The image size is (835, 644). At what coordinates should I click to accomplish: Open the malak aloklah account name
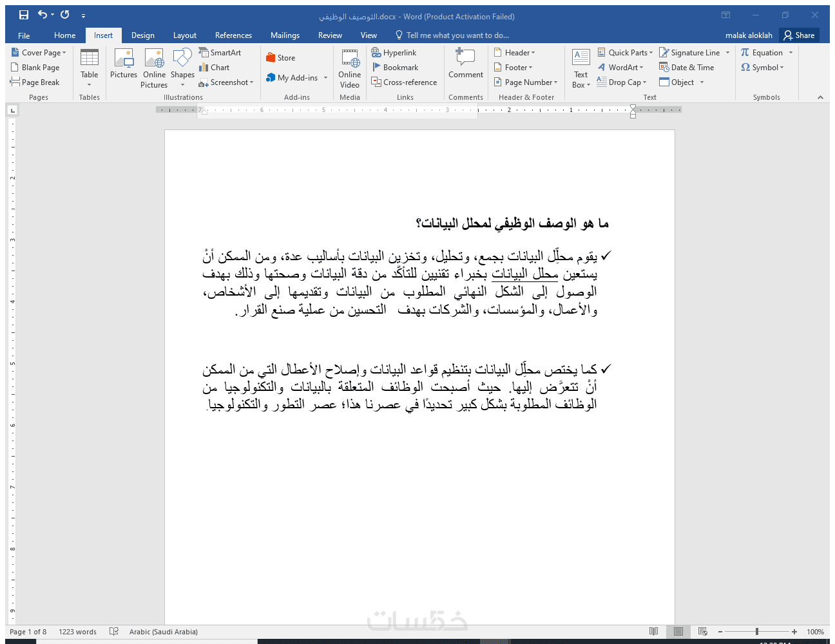click(749, 35)
